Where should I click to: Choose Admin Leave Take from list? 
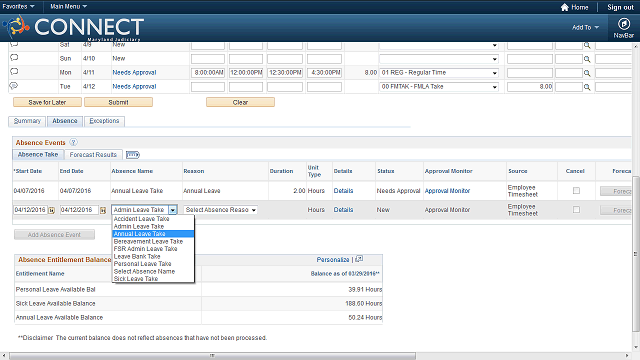[153, 226]
